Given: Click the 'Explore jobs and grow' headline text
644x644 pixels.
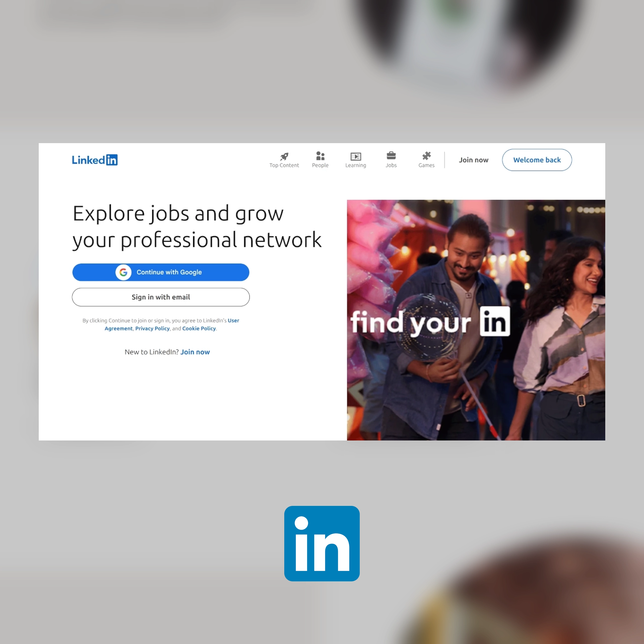Looking at the screenshot, I should pos(197,227).
